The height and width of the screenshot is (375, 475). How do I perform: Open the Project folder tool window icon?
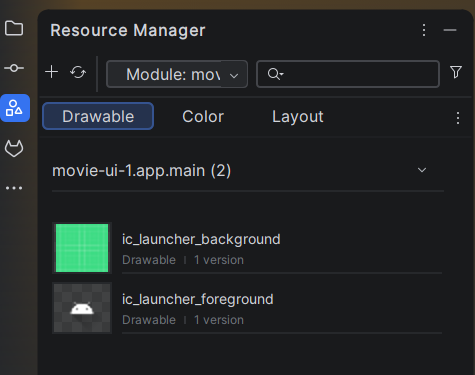(x=14, y=28)
